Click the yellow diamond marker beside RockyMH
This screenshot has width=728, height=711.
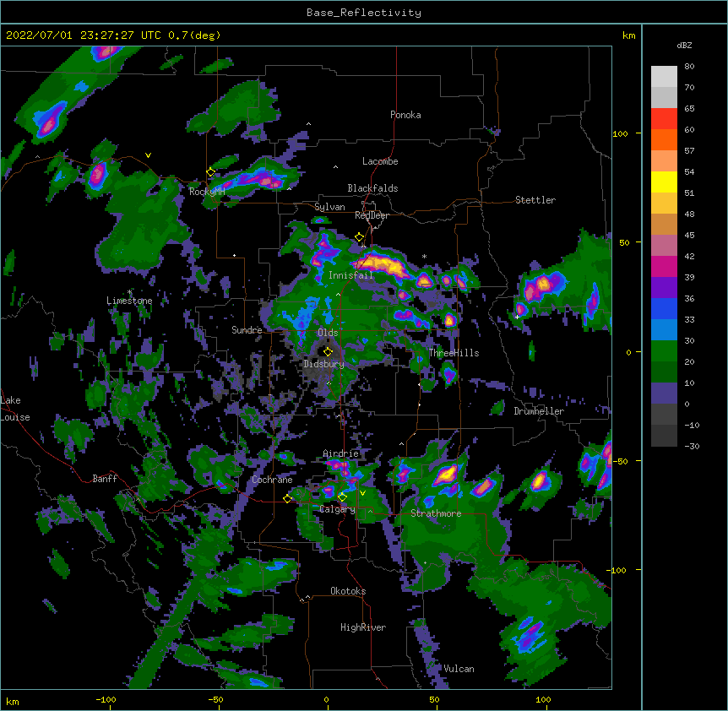pyautogui.click(x=211, y=172)
